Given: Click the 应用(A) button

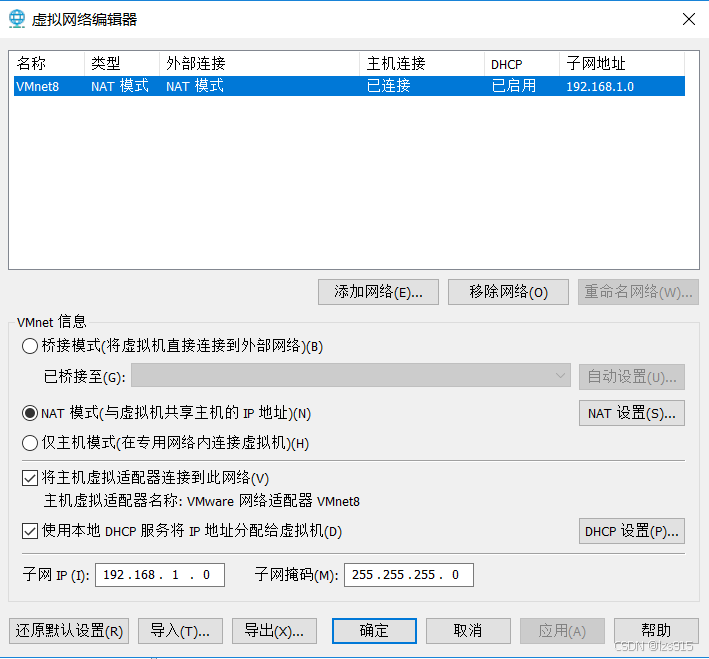Looking at the screenshot, I should coord(562,631).
